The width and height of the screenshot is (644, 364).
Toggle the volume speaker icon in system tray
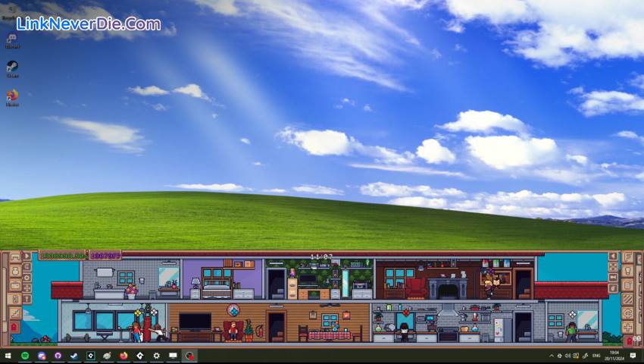(x=567, y=356)
